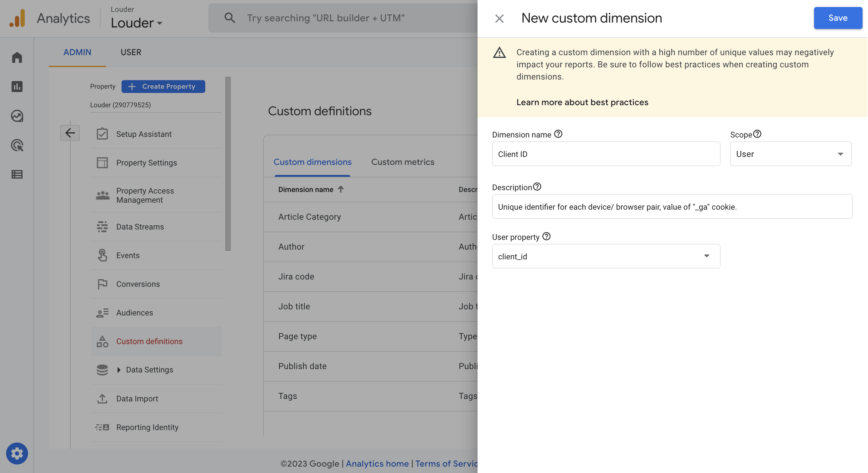Click help icon next to Scope
Screen dimensions: 868x473
pos(757,134)
